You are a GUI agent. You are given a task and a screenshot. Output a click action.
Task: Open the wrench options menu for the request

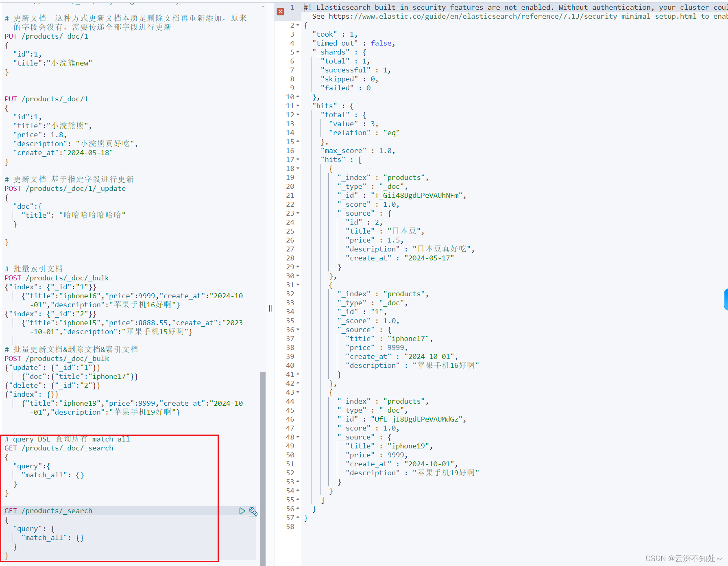tap(253, 511)
